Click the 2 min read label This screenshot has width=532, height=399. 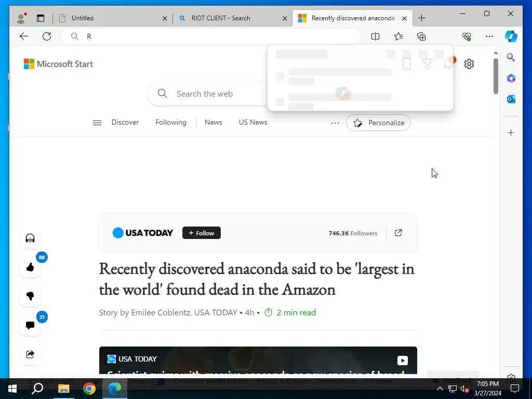(296, 312)
